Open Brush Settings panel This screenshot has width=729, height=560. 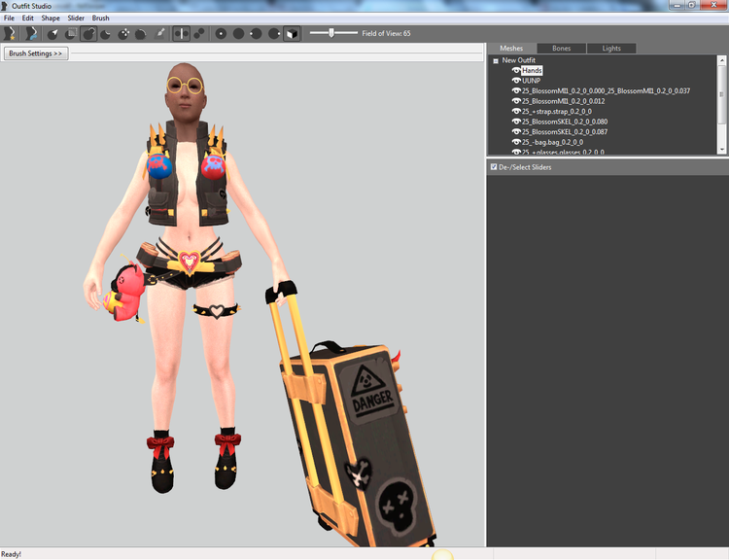36,53
